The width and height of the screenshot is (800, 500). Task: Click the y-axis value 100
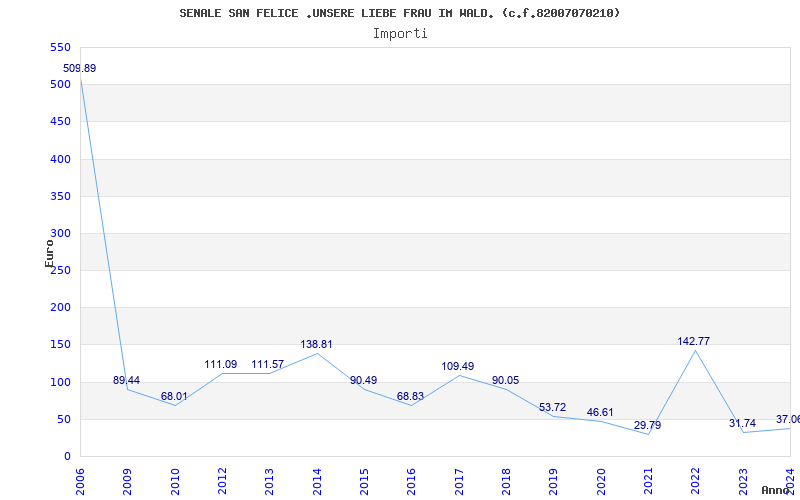[60, 382]
